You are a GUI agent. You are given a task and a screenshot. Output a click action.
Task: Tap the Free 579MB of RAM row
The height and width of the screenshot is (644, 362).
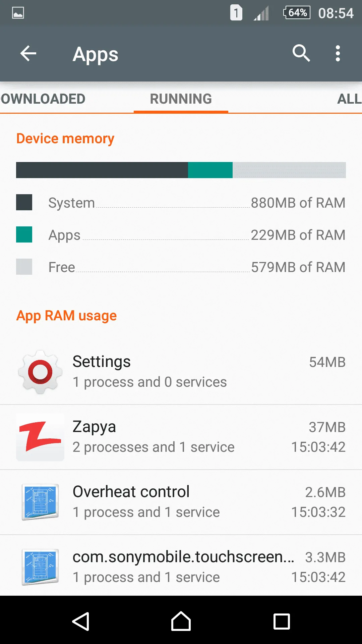(x=181, y=267)
